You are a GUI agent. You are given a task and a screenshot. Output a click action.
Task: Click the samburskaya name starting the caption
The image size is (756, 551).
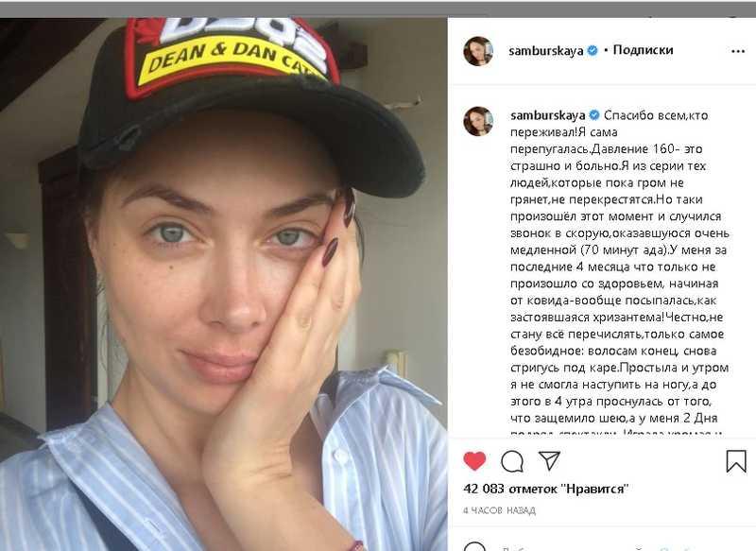(548, 115)
